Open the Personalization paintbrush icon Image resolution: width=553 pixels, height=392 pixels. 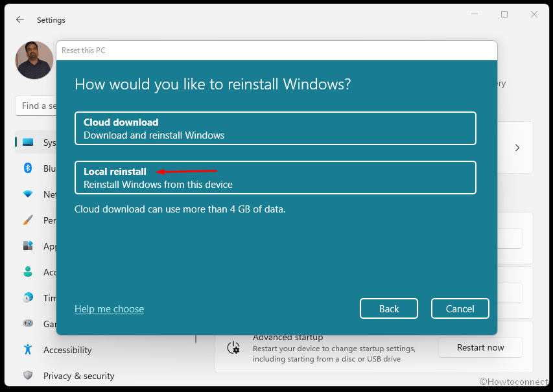pyautogui.click(x=28, y=220)
